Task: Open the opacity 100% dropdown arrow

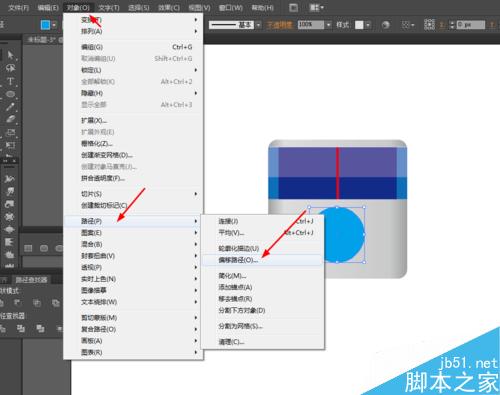Action: [x=328, y=25]
